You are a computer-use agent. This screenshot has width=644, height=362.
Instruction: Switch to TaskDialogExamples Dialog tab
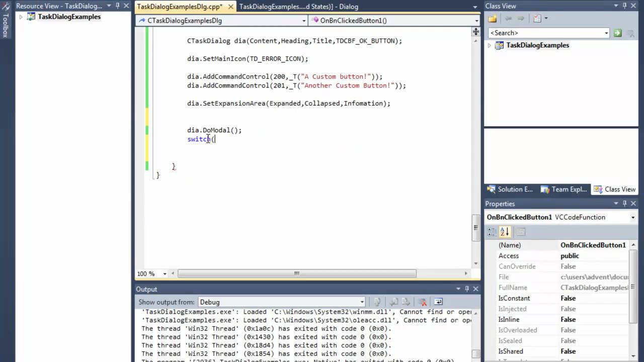[x=298, y=7]
